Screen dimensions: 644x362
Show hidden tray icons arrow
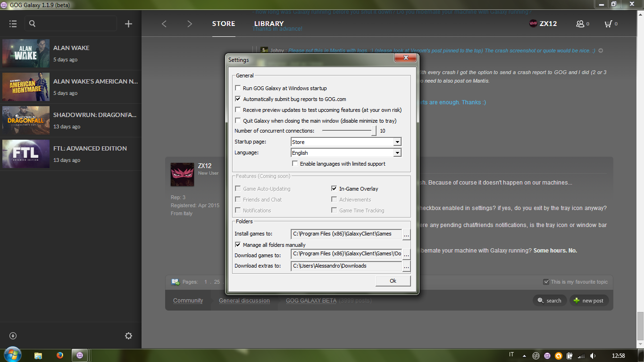[x=524, y=356]
